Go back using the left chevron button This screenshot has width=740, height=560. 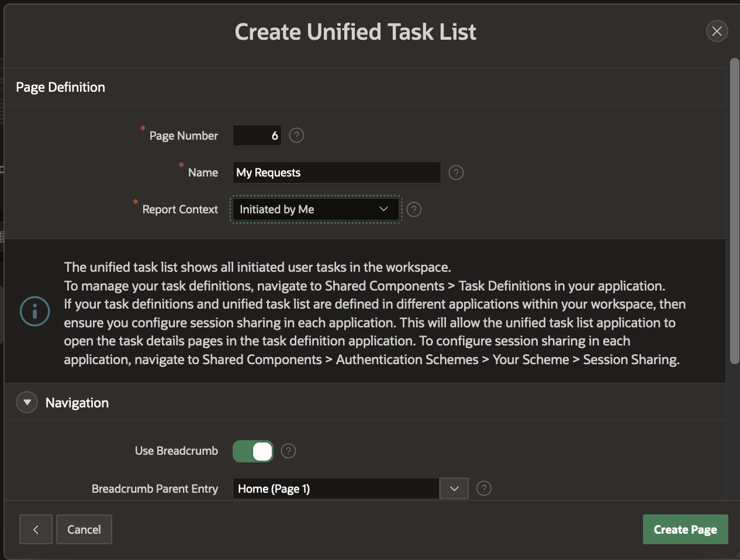(x=36, y=529)
